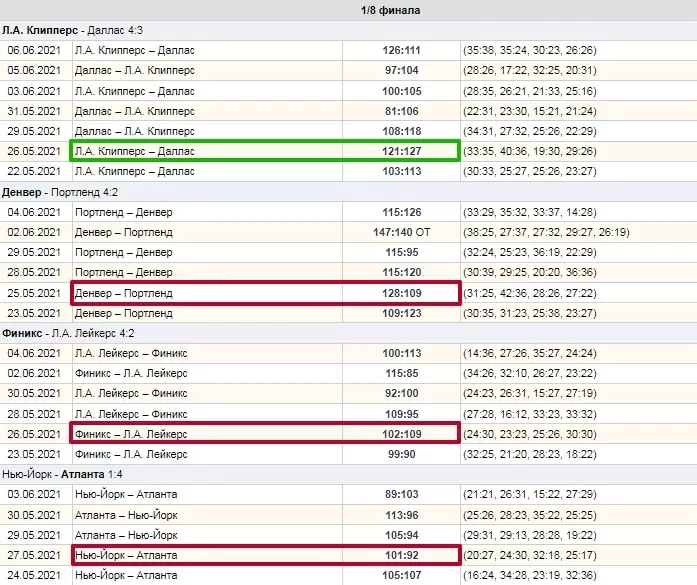Click the date 06.06.2021
The width and height of the screenshot is (697, 585).
34,50
